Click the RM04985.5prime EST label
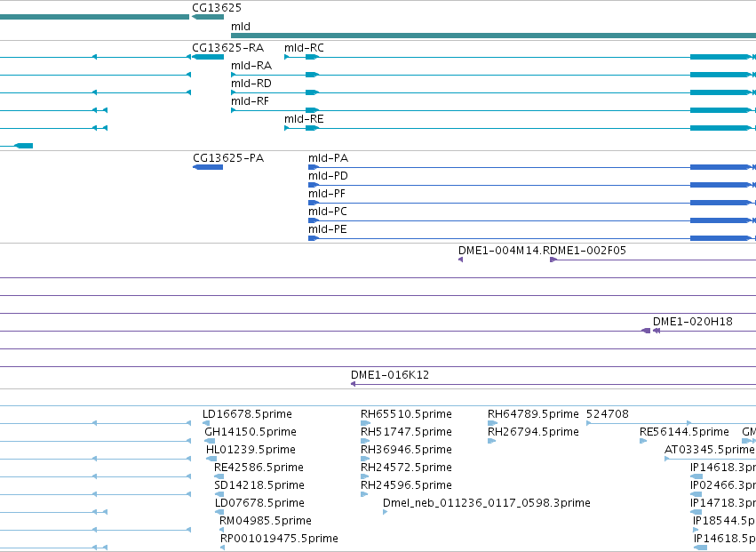This screenshot has height=552, width=756. point(266,522)
